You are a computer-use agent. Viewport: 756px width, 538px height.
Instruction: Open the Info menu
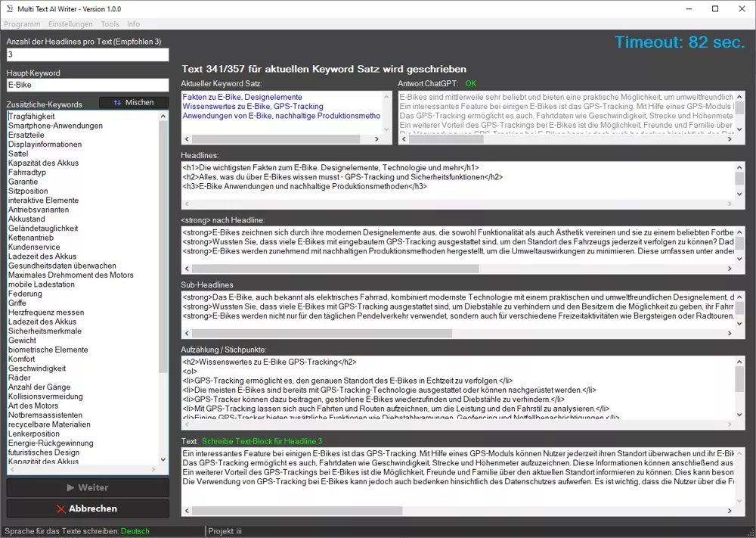point(133,24)
